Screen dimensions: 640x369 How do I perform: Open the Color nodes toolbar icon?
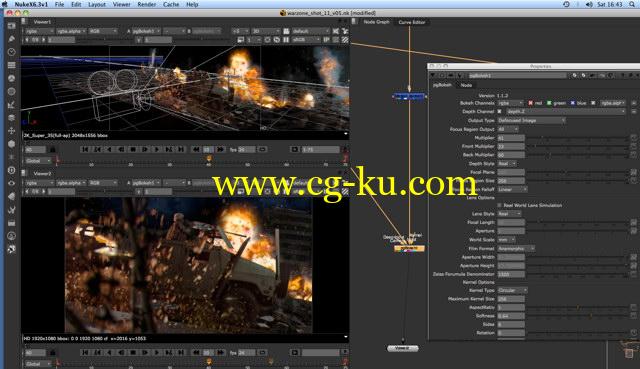(x=11, y=78)
